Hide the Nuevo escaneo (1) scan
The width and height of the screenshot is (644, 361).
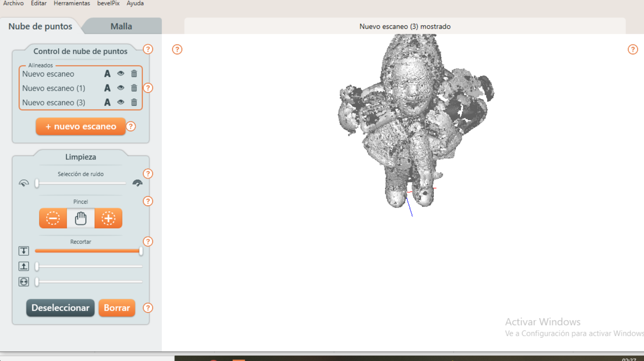click(120, 88)
